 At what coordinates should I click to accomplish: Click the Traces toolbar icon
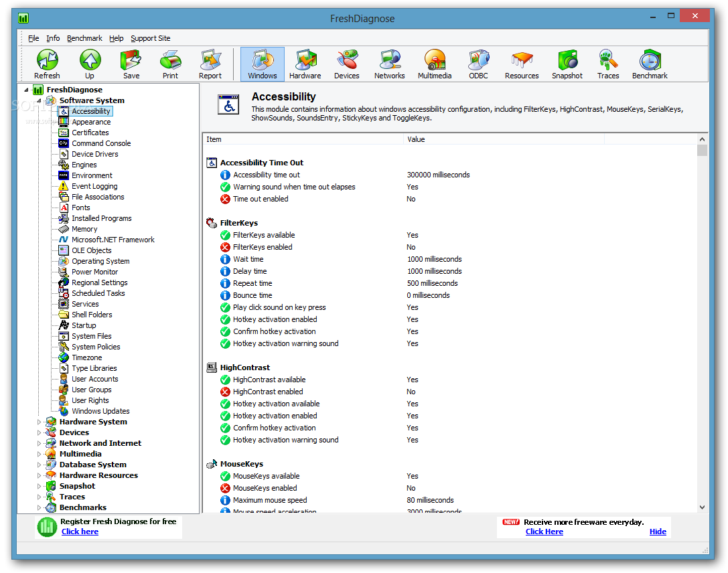click(607, 64)
